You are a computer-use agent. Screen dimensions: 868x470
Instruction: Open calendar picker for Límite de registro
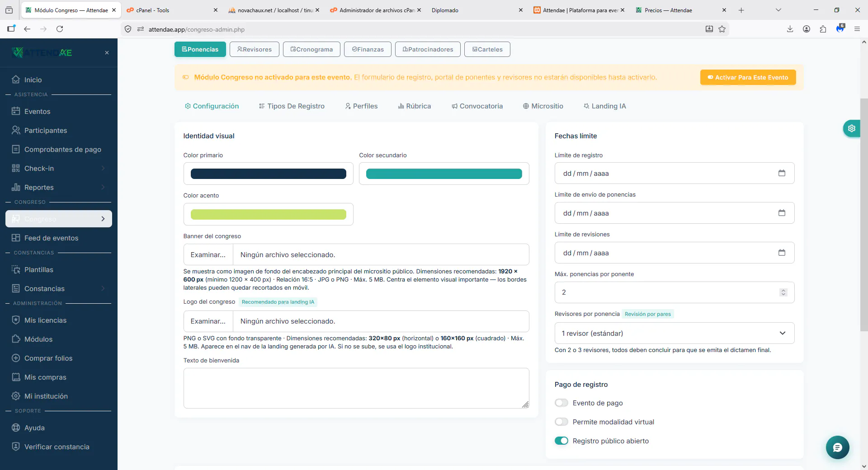coord(782,173)
